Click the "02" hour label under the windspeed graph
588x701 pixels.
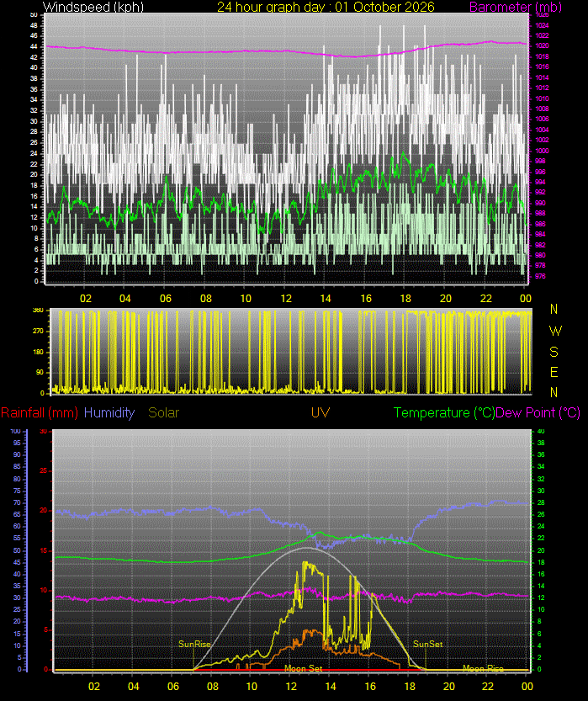tap(85, 298)
